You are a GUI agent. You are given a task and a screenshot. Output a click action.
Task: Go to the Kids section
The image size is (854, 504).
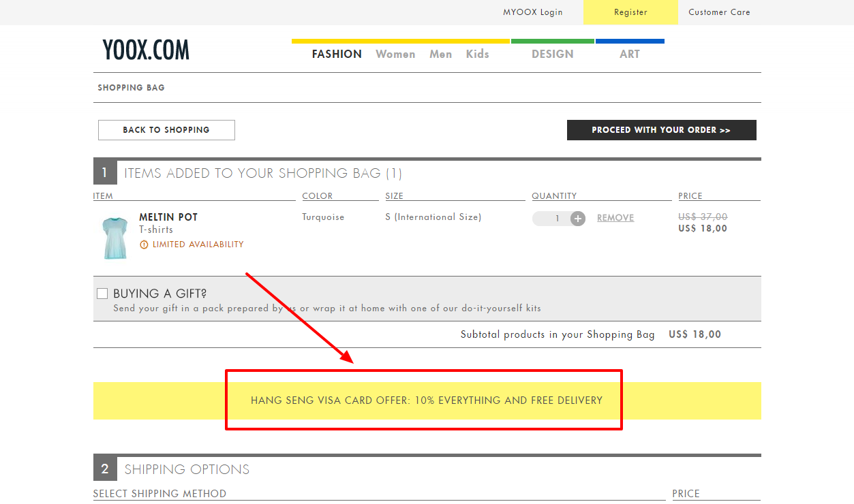click(478, 54)
